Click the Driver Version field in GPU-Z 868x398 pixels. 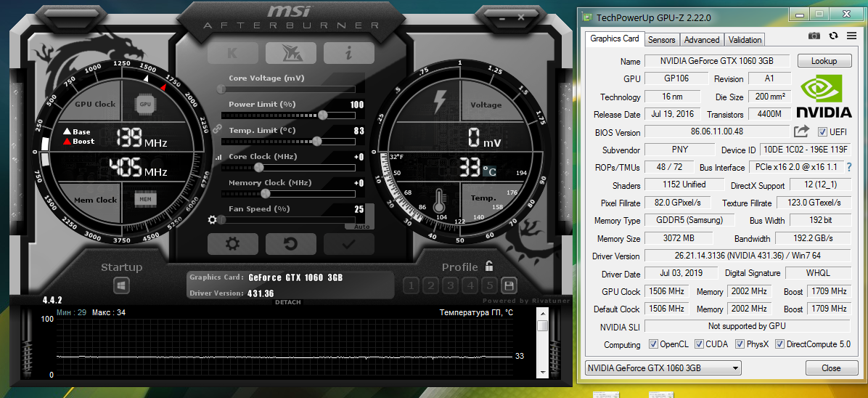click(748, 256)
